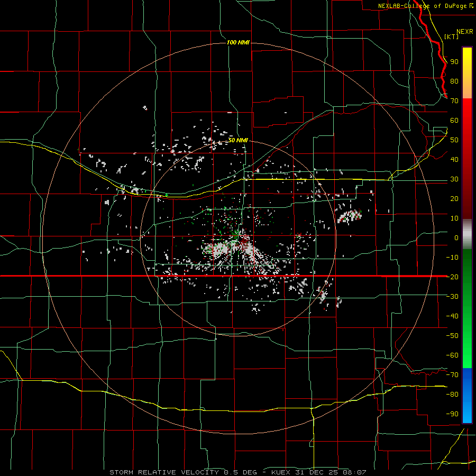Click the 100 NMI range ring label
This screenshot has width=476, height=476.
239,42
